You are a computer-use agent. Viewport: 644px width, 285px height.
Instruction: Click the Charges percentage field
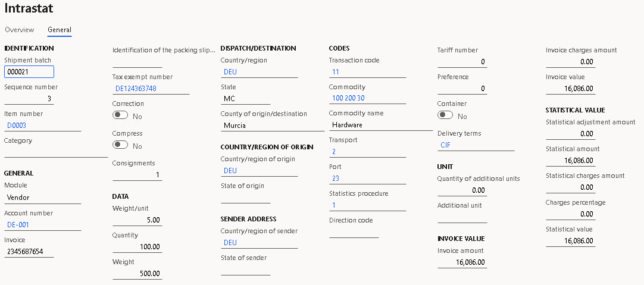pyautogui.click(x=570, y=214)
